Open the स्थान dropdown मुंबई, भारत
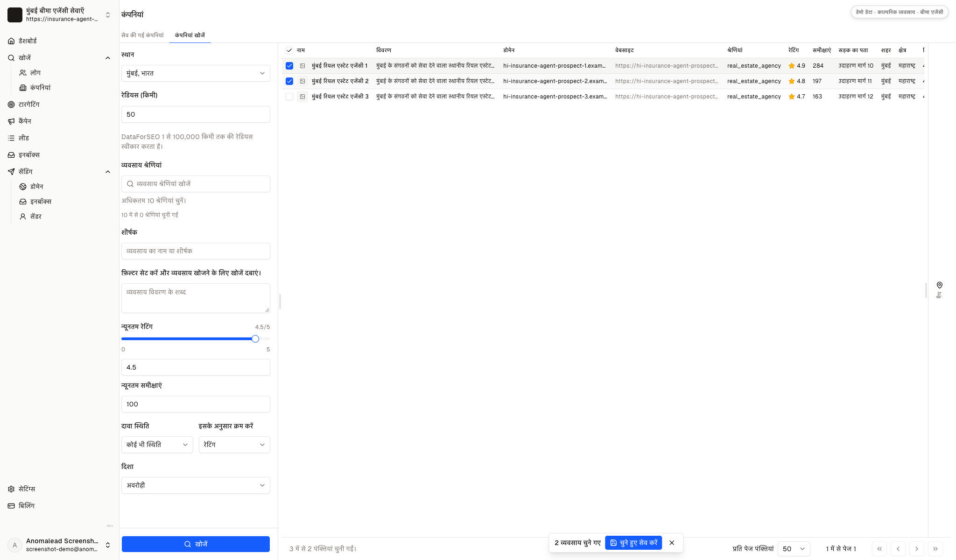Viewport: 956px width, 560px height. click(196, 73)
